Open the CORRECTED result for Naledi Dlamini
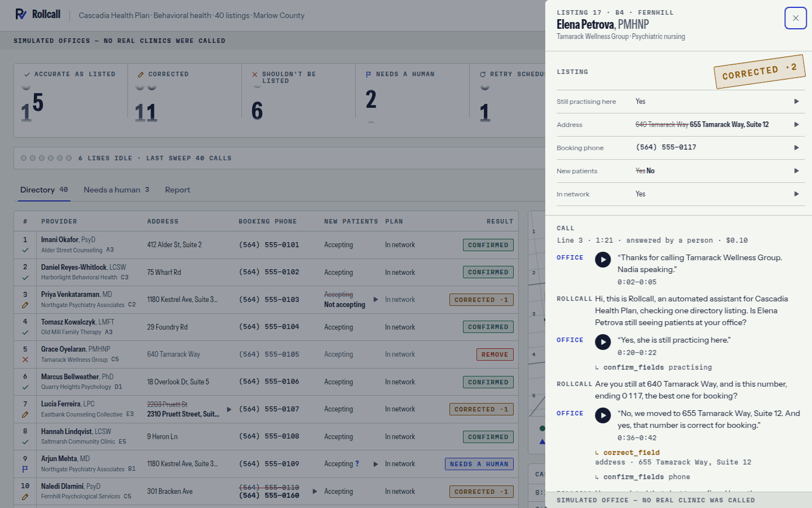This screenshot has height=508, width=812. (482, 492)
